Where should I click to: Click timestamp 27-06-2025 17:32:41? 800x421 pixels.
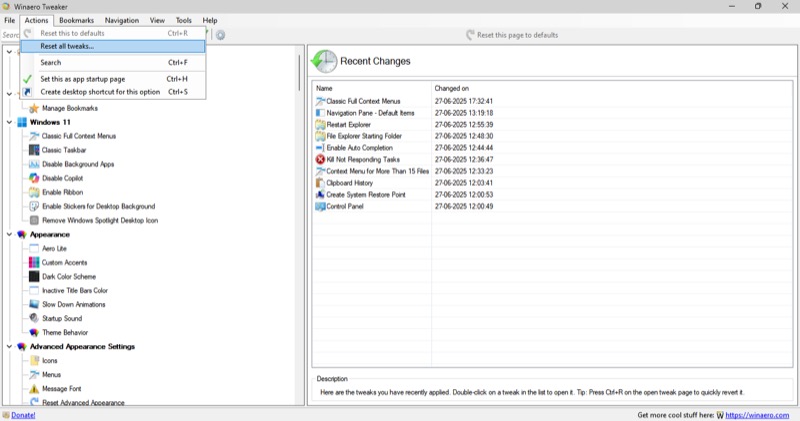tap(464, 101)
